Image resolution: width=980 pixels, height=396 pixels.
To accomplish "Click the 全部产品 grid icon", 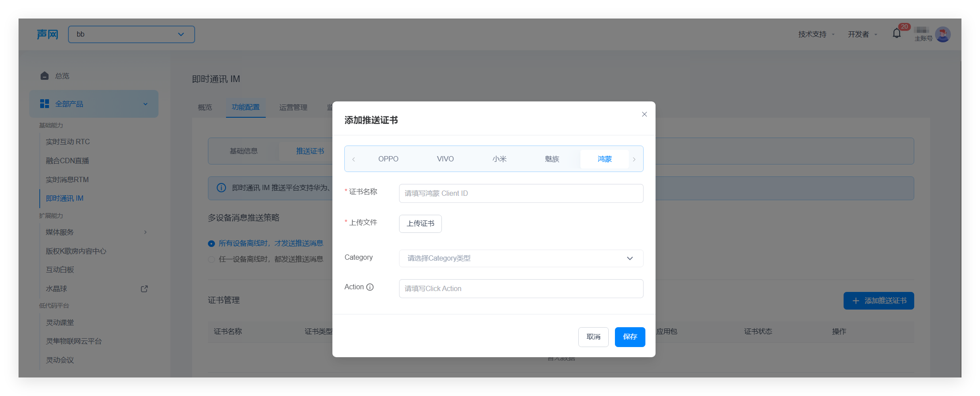I will tap(45, 104).
